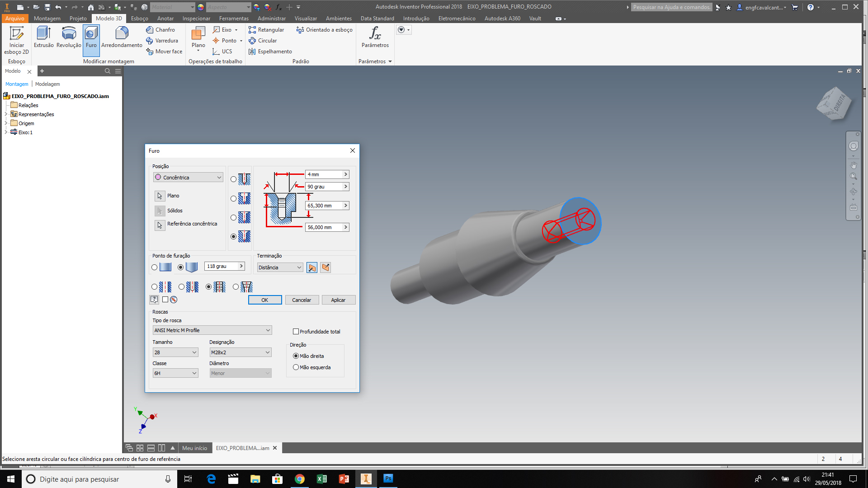Switch to the Inspecionar ribbon tab
Viewport: 868px width, 488px height.
pos(196,19)
